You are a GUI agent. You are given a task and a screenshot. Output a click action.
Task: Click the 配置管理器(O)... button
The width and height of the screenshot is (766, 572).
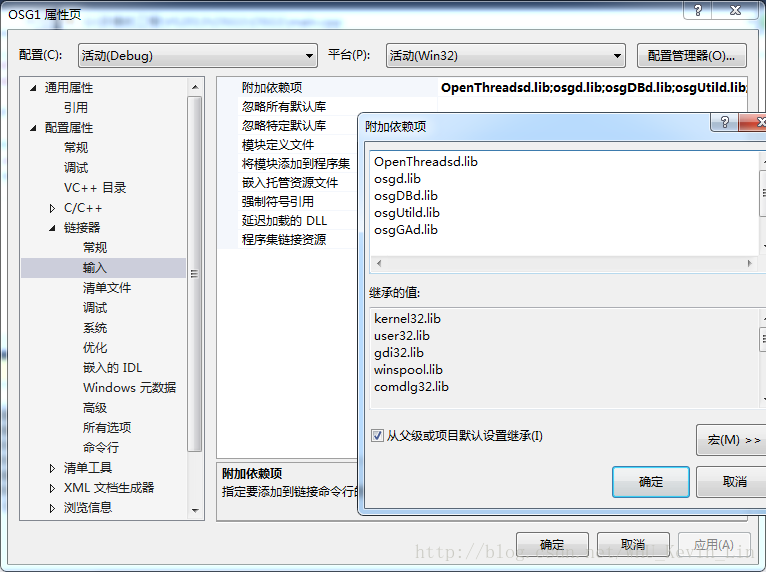coord(691,56)
